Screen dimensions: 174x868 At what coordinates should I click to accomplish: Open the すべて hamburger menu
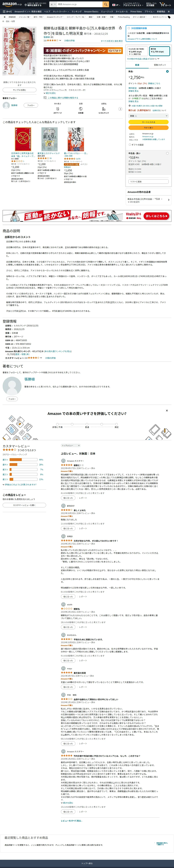(7, 11)
